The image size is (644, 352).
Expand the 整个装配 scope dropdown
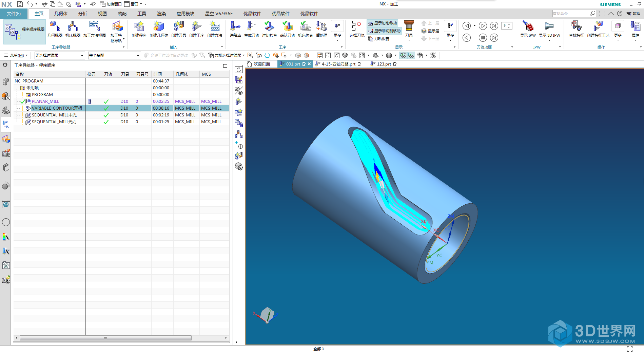point(114,55)
